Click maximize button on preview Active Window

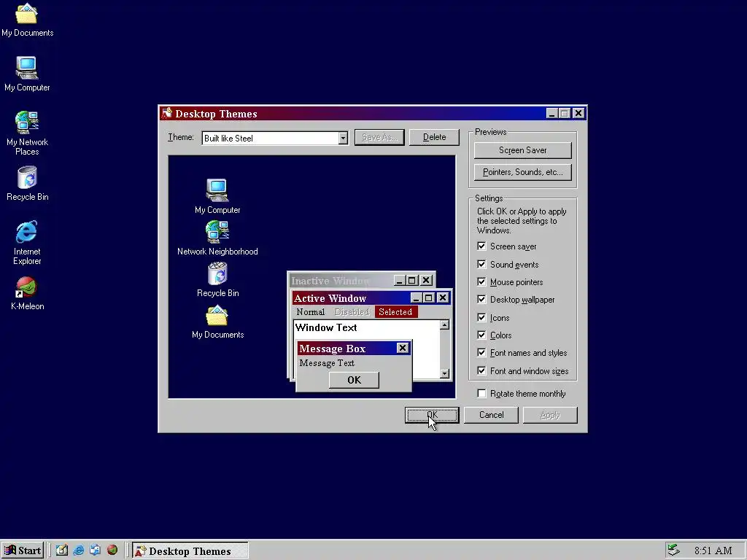click(x=428, y=297)
